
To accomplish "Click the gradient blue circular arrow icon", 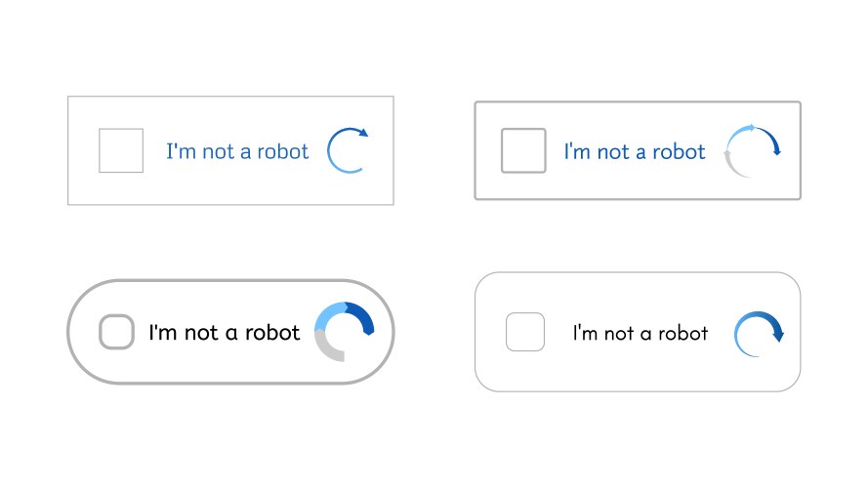I will 759,333.
